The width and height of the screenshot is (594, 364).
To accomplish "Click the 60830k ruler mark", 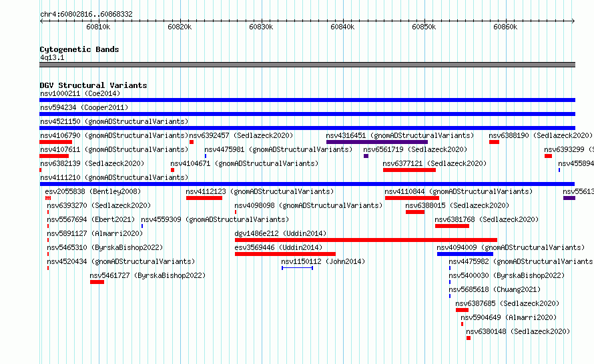I will (x=261, y=27).
